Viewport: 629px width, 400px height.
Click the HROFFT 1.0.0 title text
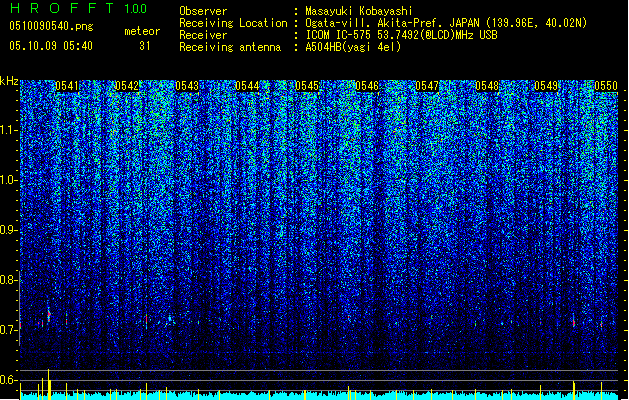click(x=79, y=8)
